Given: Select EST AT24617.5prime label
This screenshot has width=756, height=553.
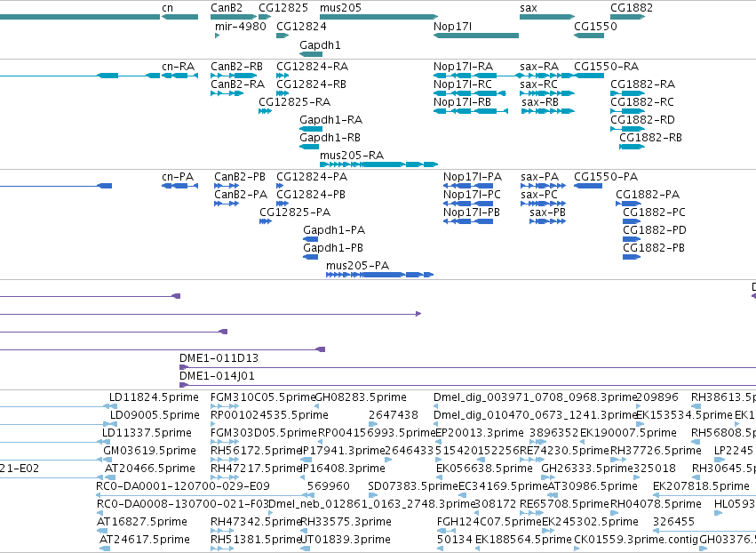Looking at the screenshot, I should point(144,540).
